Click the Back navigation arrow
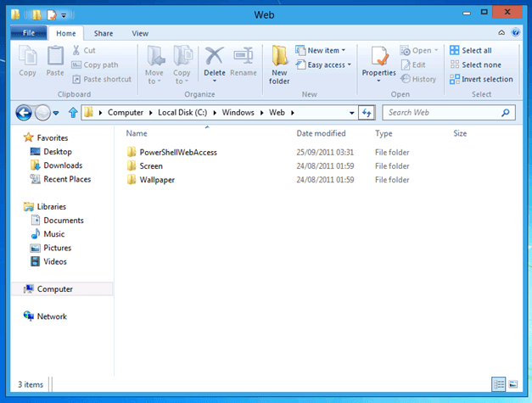This screenshot has width=532, height=403. coord(25,113)
